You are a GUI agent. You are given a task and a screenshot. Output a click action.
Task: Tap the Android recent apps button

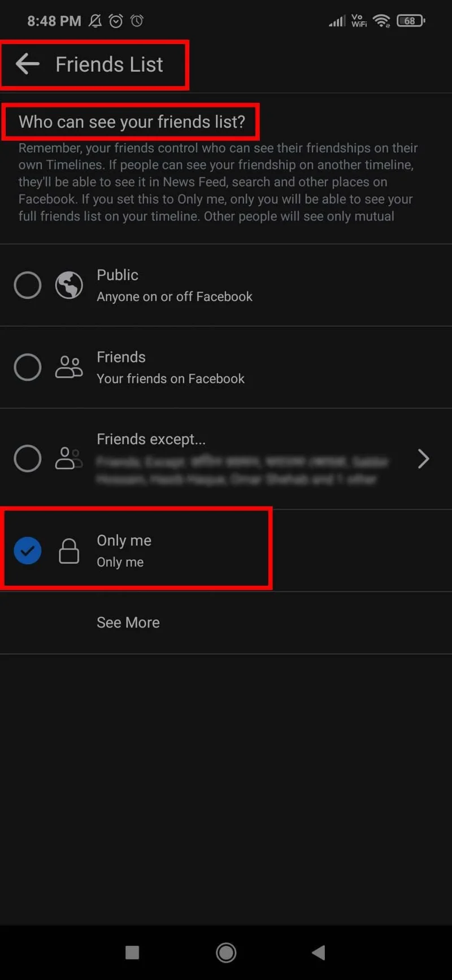(x=132, y=952)
